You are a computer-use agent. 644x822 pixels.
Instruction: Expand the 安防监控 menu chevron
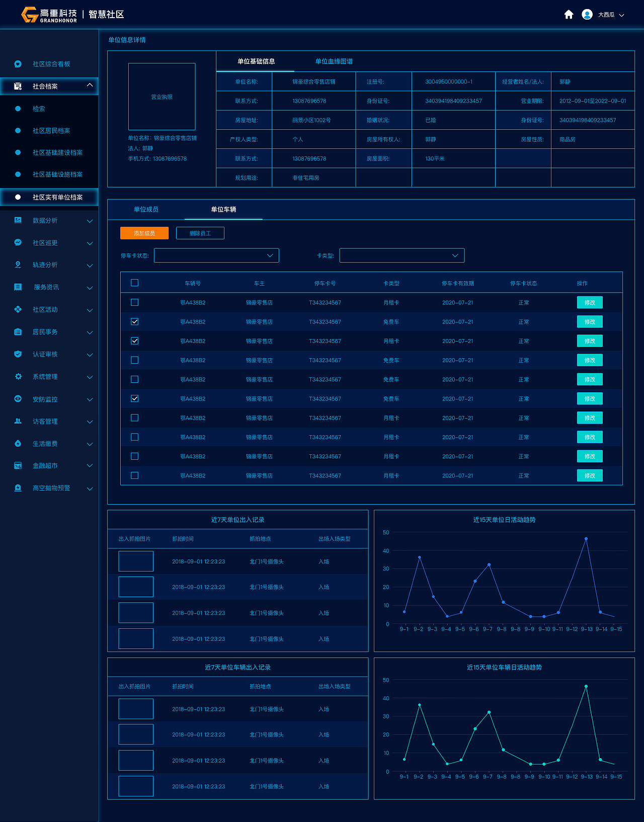[x=90, y=399]
